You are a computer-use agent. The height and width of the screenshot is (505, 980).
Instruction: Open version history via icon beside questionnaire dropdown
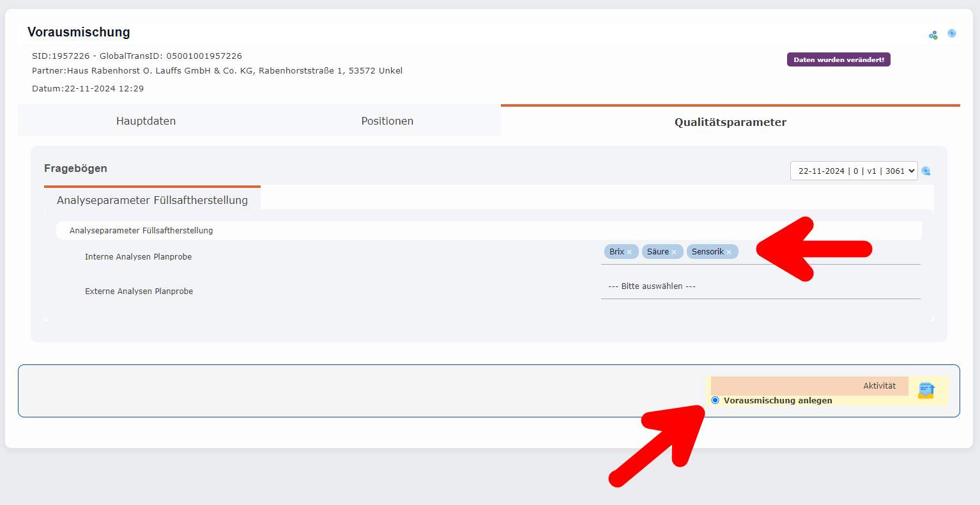pos(926,171)
